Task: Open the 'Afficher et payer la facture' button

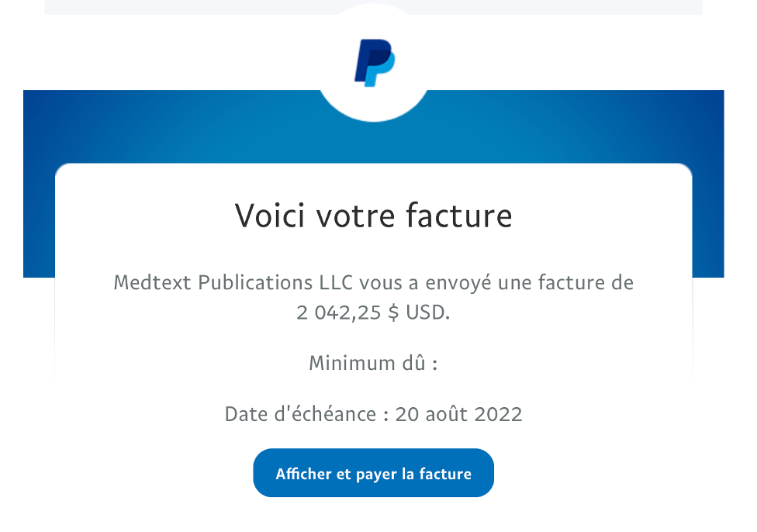Action: click(373, 472)
